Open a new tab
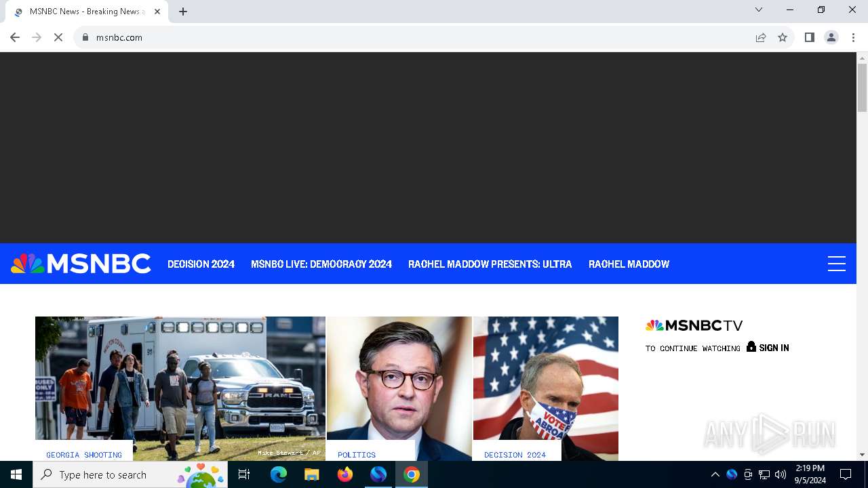 point(183,12)
